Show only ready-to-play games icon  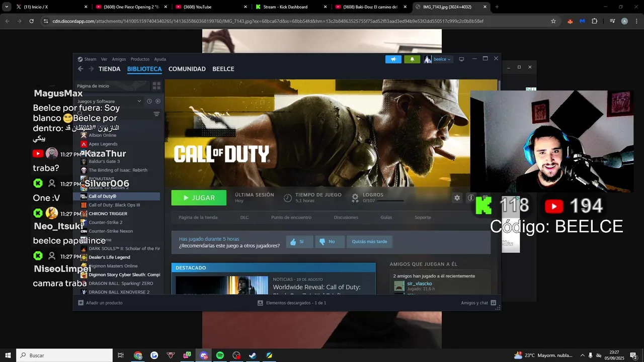click(x=158, y=101)
